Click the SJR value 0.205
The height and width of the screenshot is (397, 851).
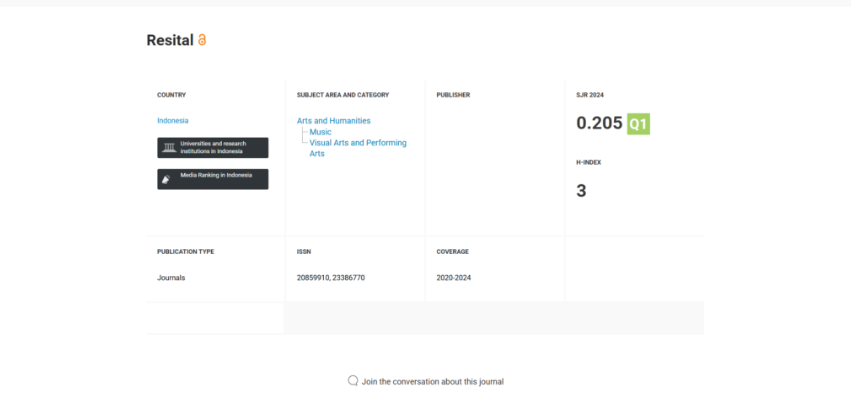tap(599, 123)
